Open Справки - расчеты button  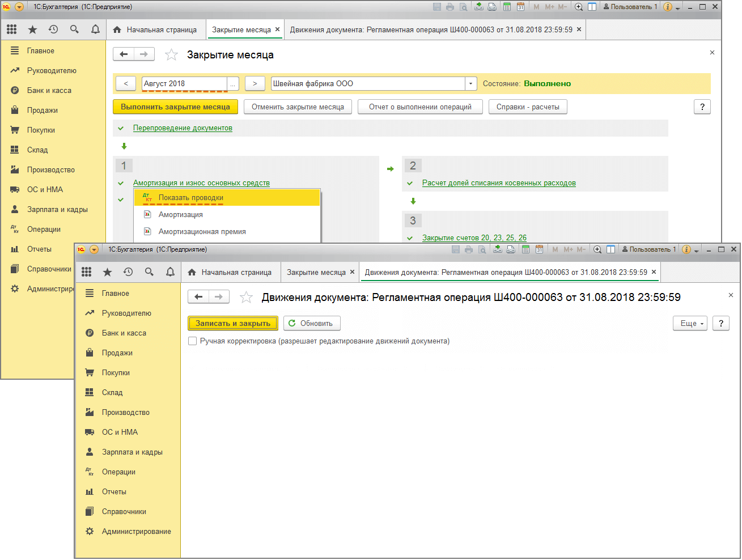click(528, 107)
